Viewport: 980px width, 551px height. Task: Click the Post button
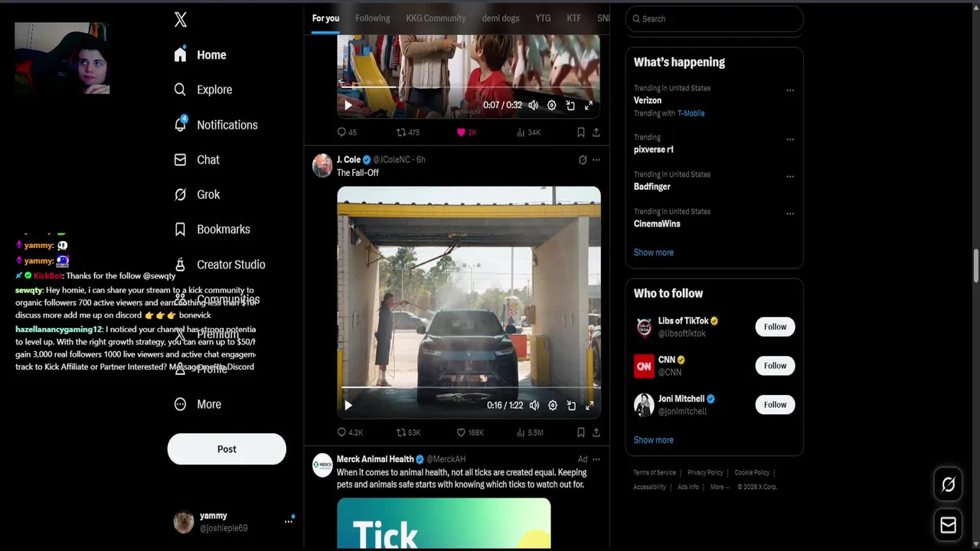tap(227, 449)
